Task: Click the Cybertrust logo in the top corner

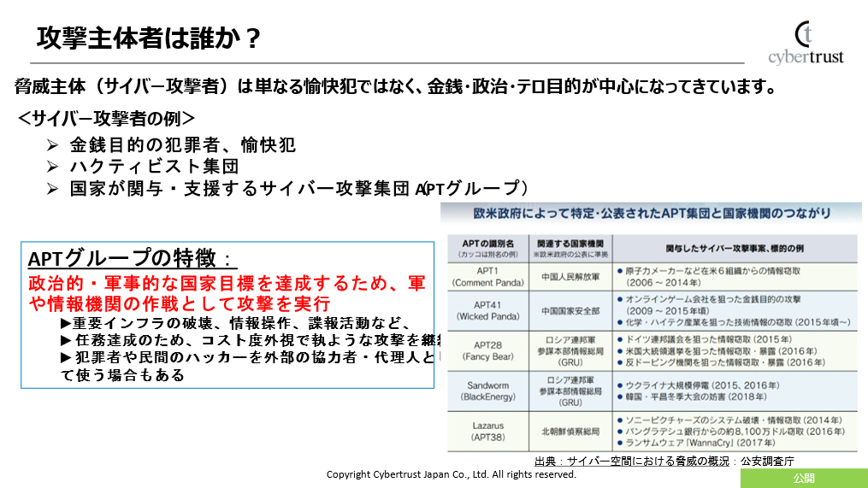Action: (805, 43)
